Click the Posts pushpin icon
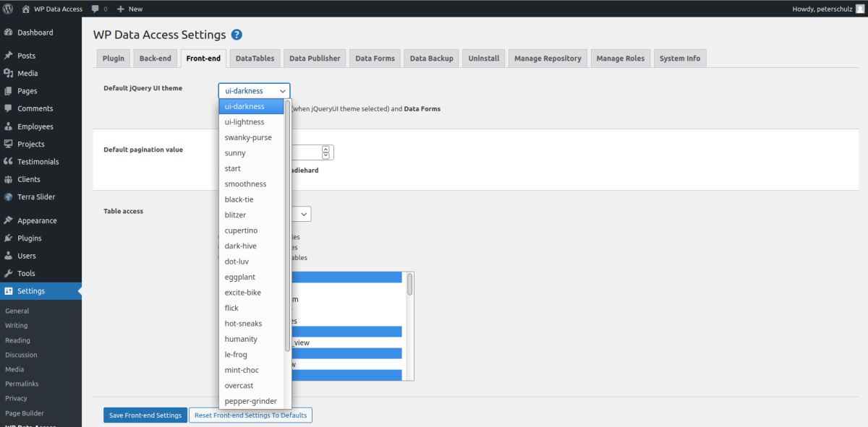Screen dimensions: 868x427 click(9, 56)
